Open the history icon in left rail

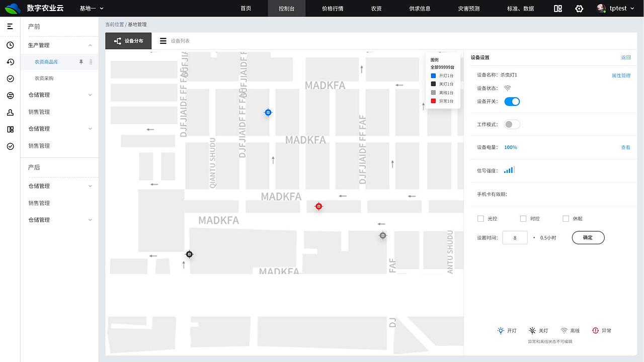pos(10,62)
